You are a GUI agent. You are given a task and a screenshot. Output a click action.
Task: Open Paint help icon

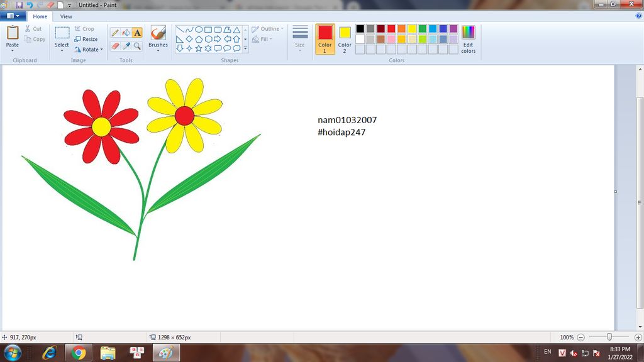coord(639,16)
